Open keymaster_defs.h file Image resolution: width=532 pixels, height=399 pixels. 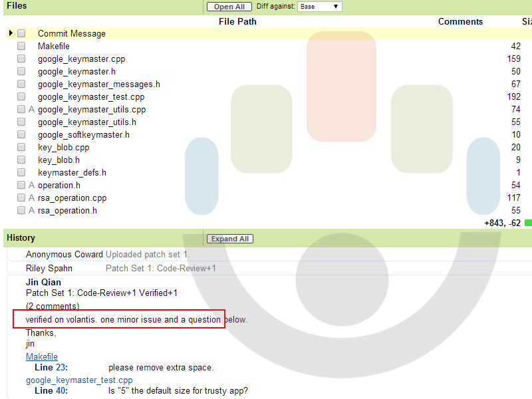[72, 173]
